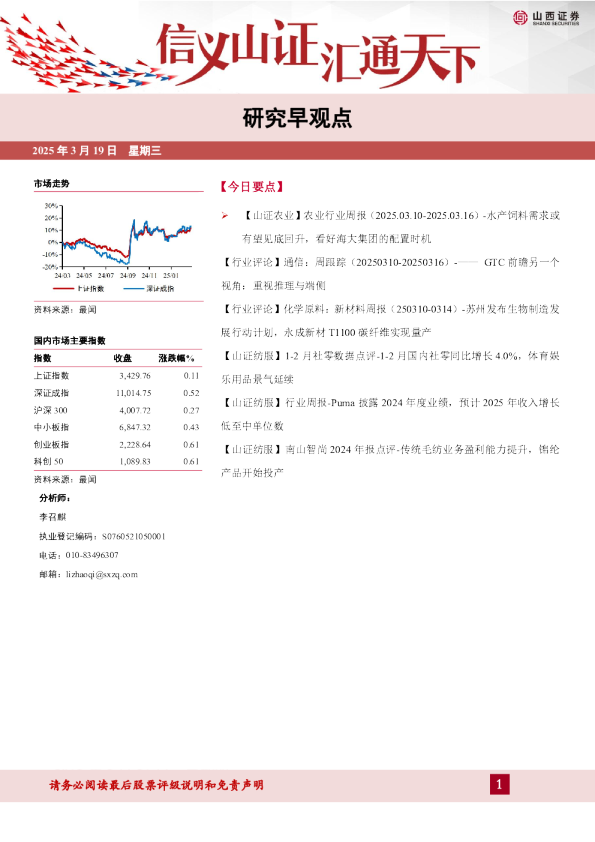Open the 通信 周跟踪 GTC report entry
The height and width of the screenshot is (842, 595).
pos(390,274)
